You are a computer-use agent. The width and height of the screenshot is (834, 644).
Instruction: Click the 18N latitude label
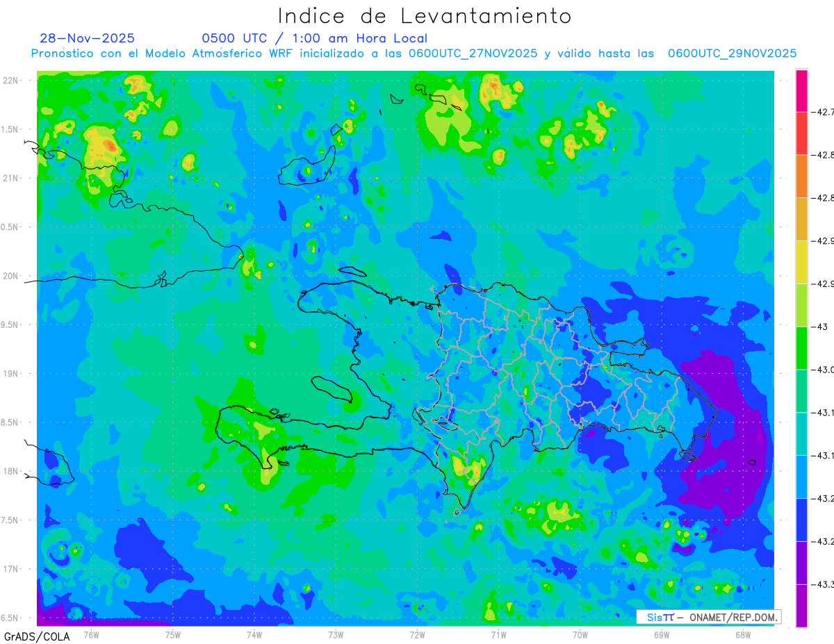(x=10, y=471)
